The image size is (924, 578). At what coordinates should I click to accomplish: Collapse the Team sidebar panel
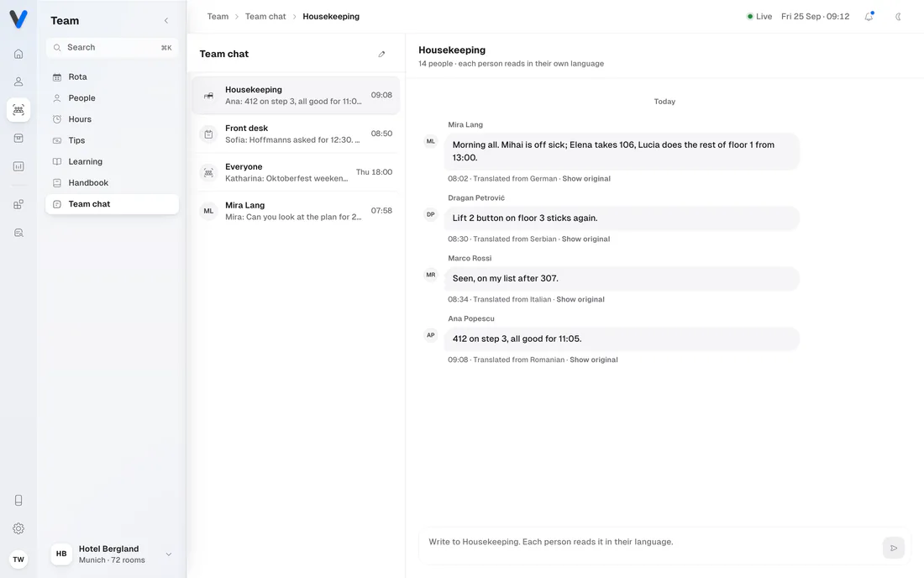[166, 21]
